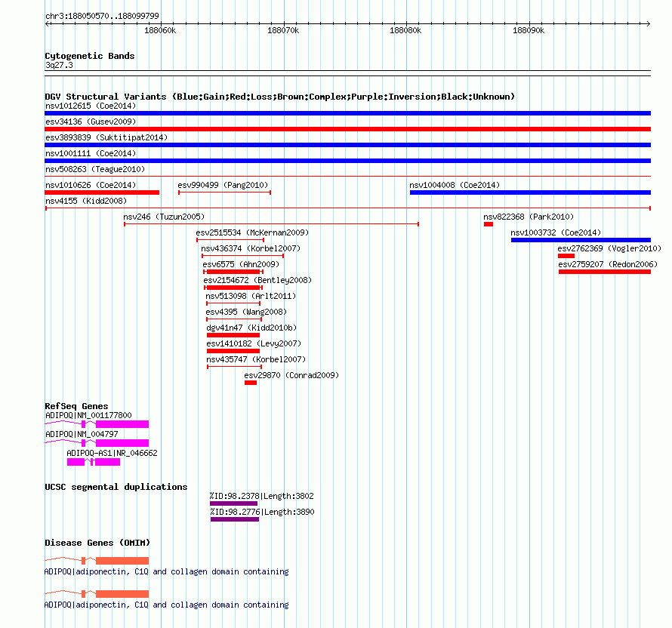Click the ADIPOQ|NM_004797 transcript label
The image size is (672, 628).
82,434
